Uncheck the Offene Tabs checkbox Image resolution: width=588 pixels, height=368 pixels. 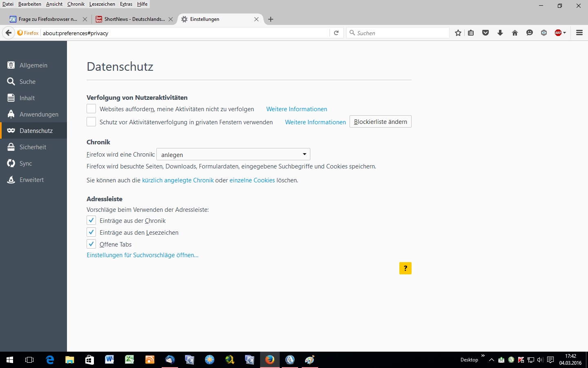click(x=91, y=244)
